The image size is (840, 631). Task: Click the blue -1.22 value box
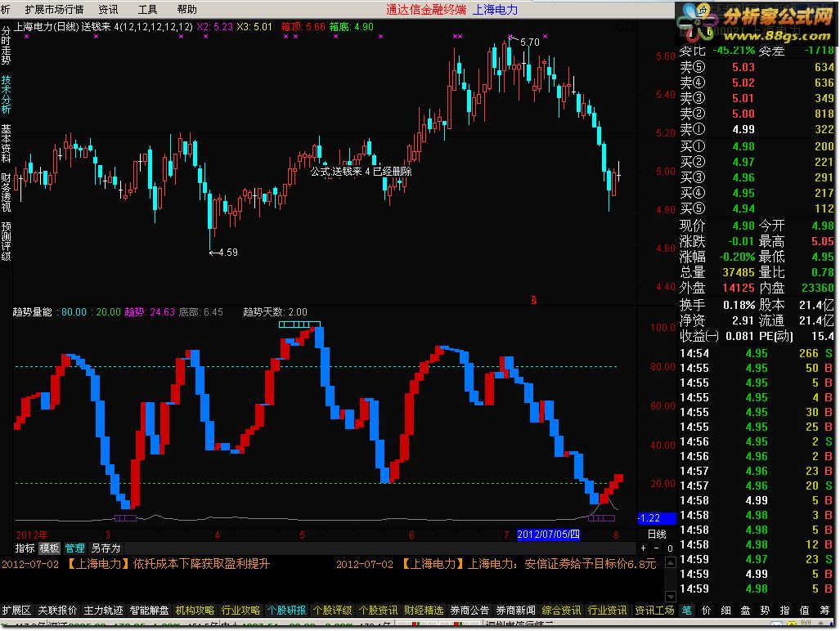[x=656, y=518]
